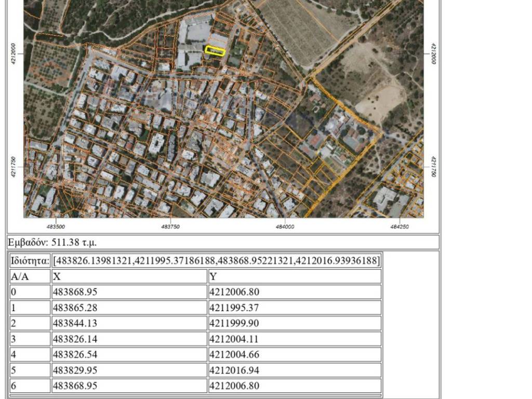The width and height of the screenshot is (532, 399).
Task: Click the 4211750 label on the map's right edge
Action: [x=433, y=167]
